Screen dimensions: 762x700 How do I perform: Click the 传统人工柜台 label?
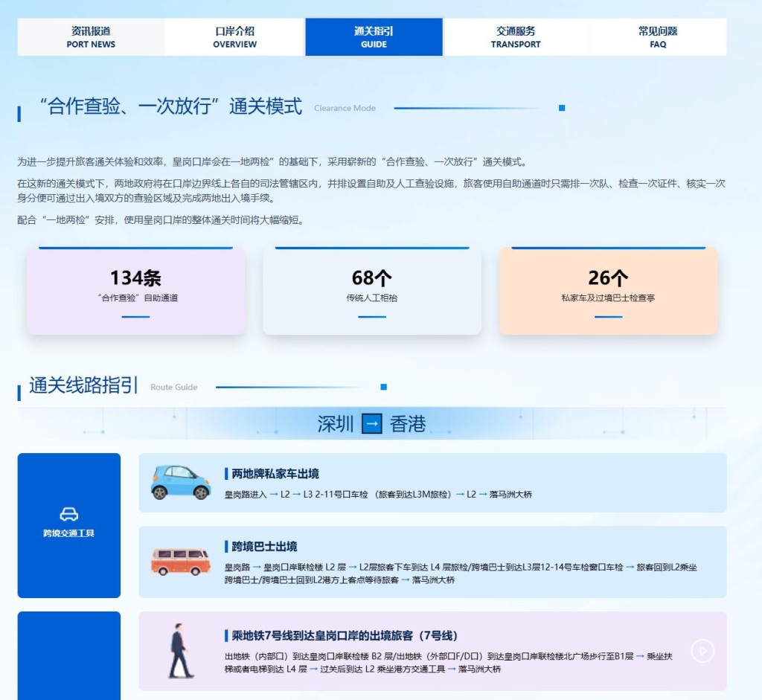[372, 298]
